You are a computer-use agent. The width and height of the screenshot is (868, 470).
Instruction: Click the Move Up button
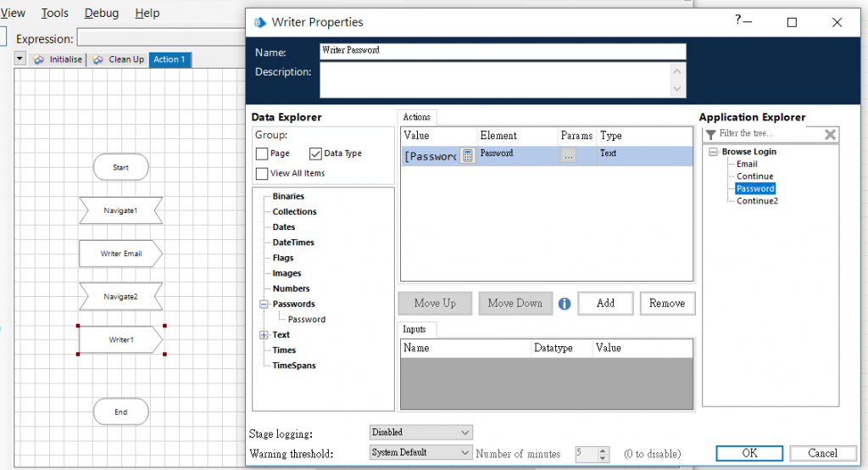tap(435, 303)
